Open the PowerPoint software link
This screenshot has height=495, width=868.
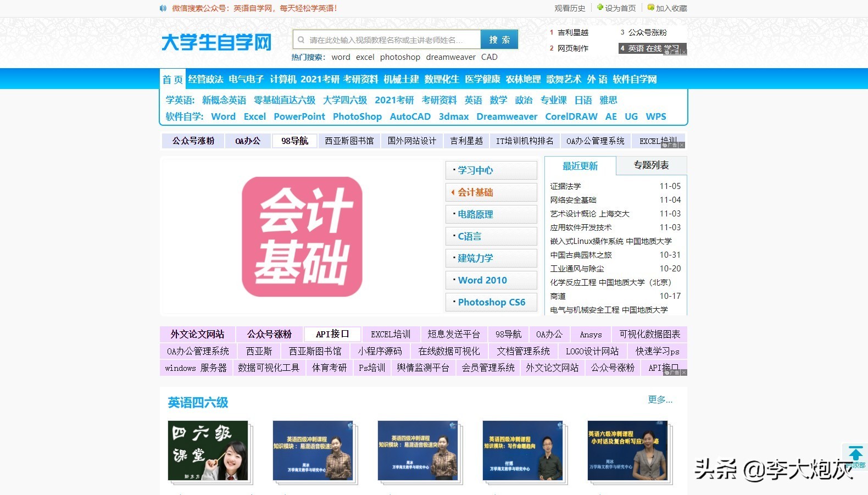(299, 116)
